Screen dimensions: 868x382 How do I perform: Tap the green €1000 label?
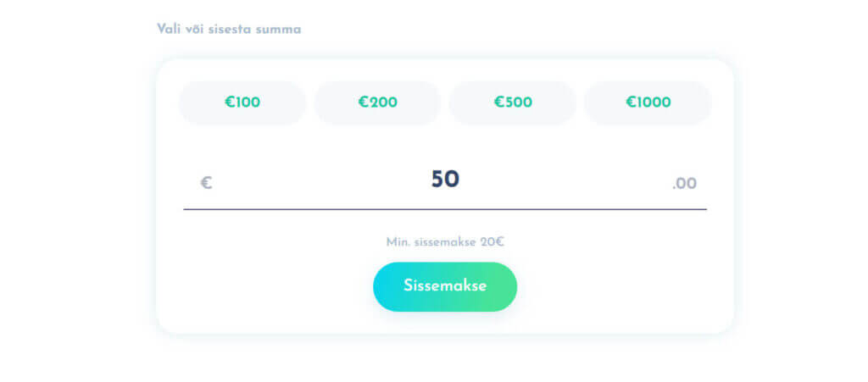click(x=648, y=102)
